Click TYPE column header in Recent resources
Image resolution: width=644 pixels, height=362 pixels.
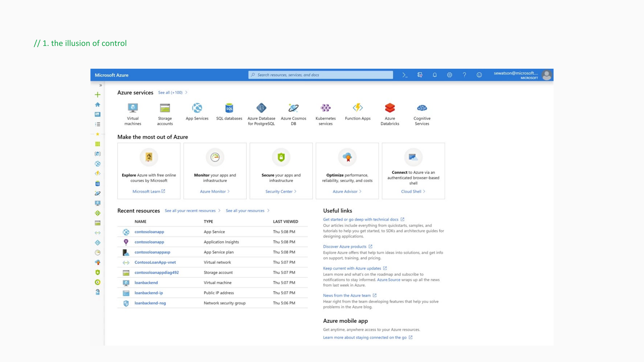point(208,222)
